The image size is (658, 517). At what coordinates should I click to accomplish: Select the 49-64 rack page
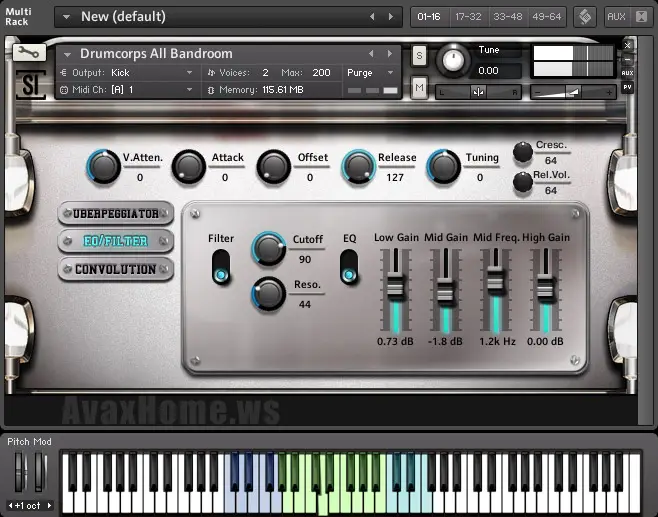[x=546, y=17]
